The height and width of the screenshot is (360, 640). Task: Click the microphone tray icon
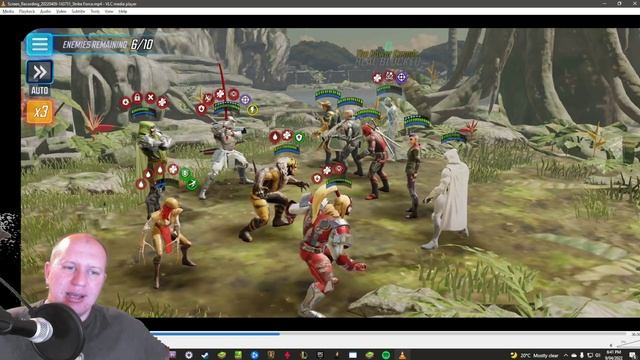(582, 356)
